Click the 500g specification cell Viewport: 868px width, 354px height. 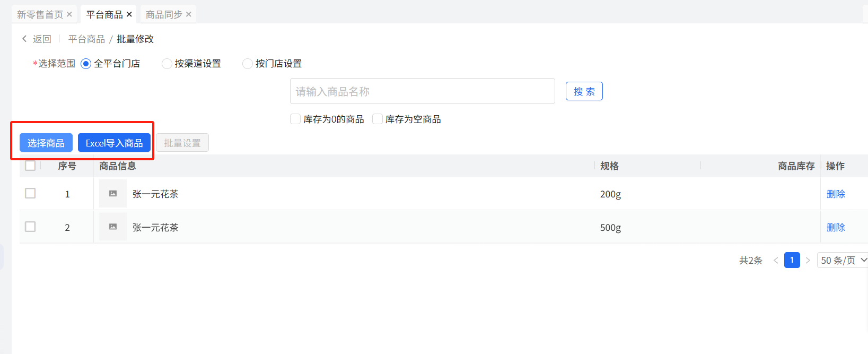tap(610, 228)
